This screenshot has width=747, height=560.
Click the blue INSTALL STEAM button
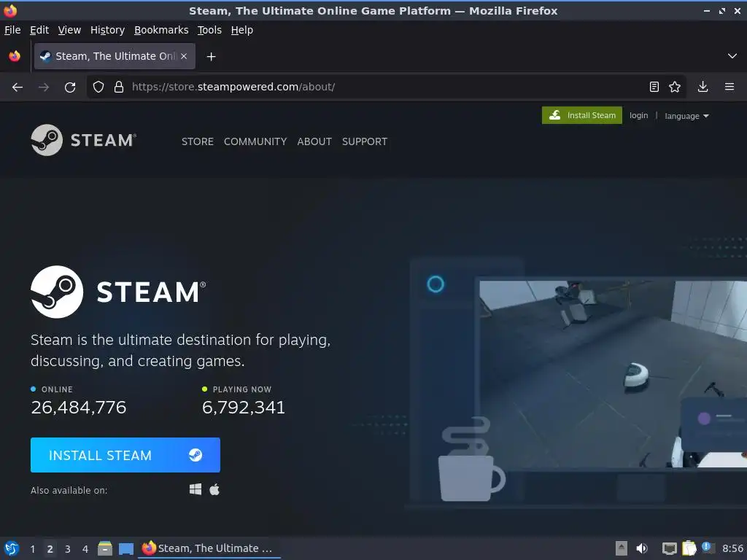pos(125,455)
